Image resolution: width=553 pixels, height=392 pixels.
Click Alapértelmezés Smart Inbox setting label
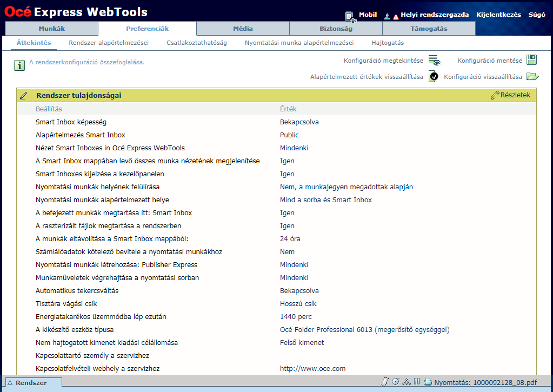(x=81, y=135)
